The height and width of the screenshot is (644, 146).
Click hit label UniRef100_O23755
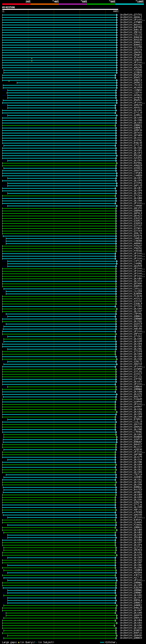pos(131,47)
